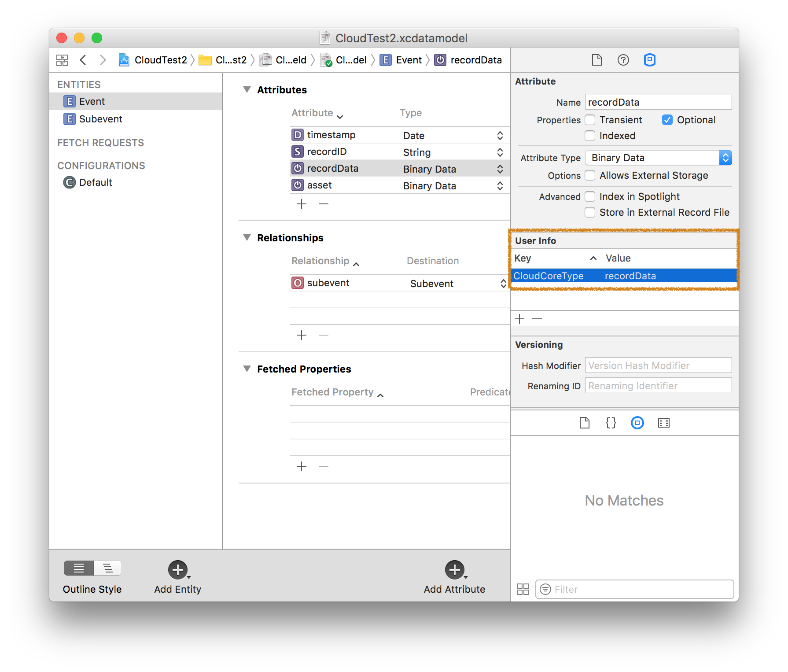Open the Subevent destination dropdown
The image size is (788, 672).
[502, 283]
